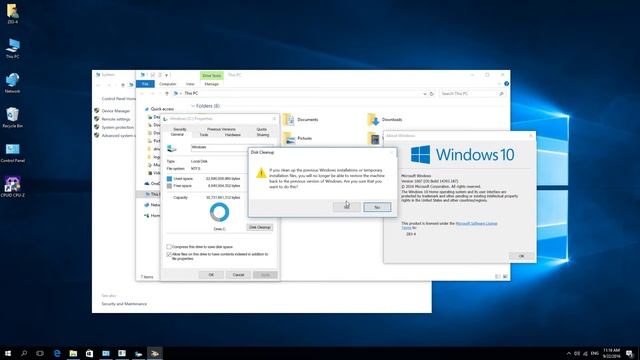Open the Action Center notification icon
640x360 pixels.
[x=630, y=353]
